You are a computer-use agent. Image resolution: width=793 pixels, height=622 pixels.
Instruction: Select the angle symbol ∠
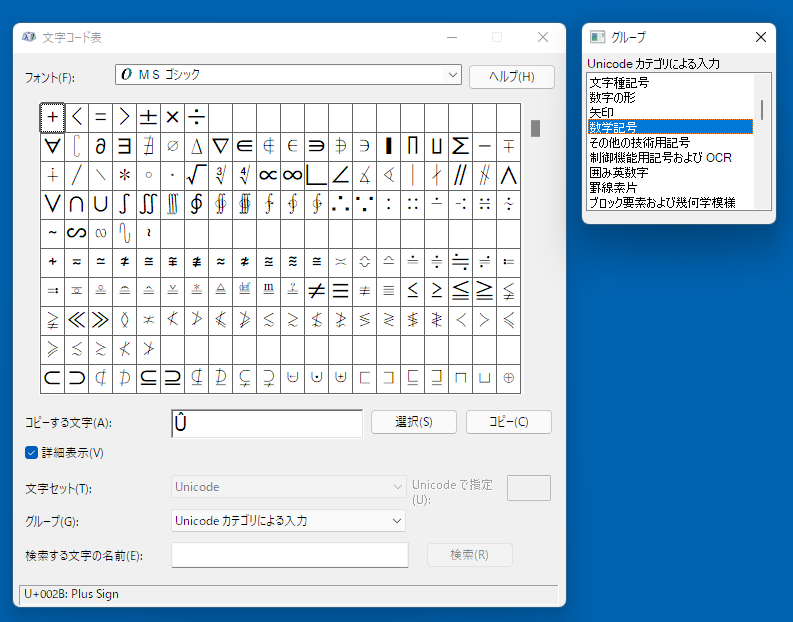(340, 175)
